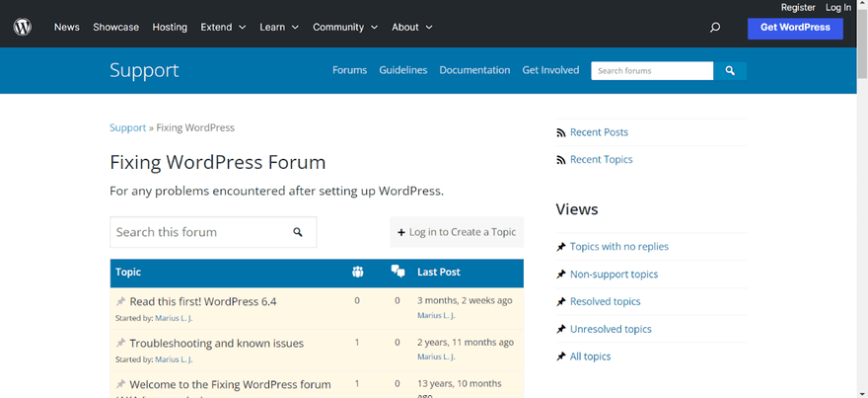868x398 pixels.
Task: Focus the Search this forum field
Action: click(213, 232)
